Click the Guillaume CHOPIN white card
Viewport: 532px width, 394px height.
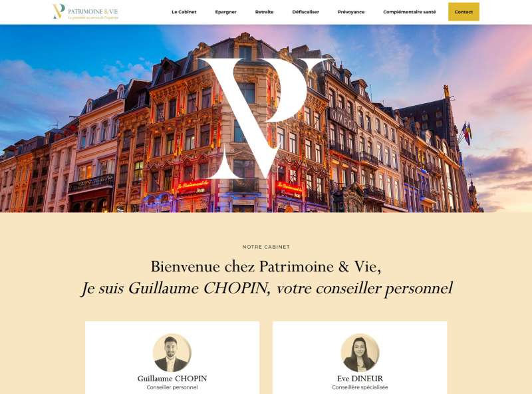(172, 357)
